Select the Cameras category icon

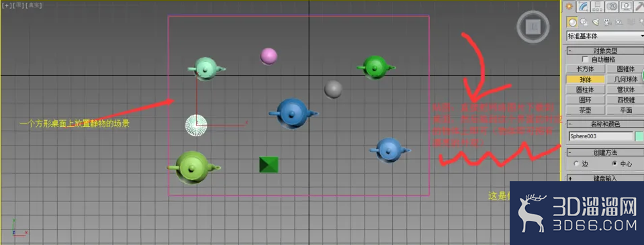pos(607,21)
